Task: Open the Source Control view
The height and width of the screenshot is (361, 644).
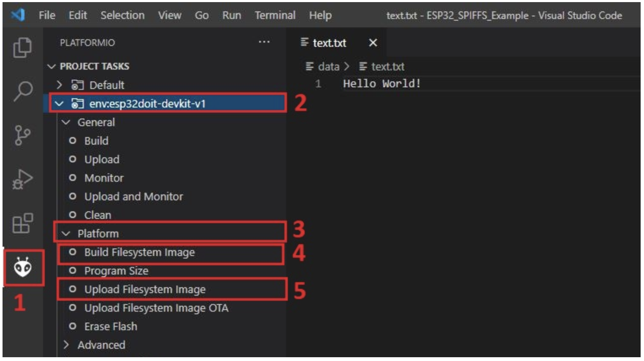Action: click(22, 135)
